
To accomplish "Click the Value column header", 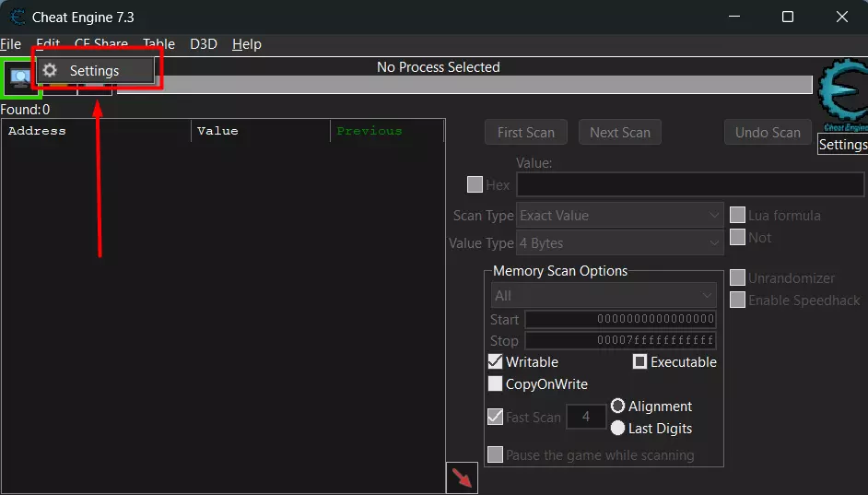I will [261, 131].
